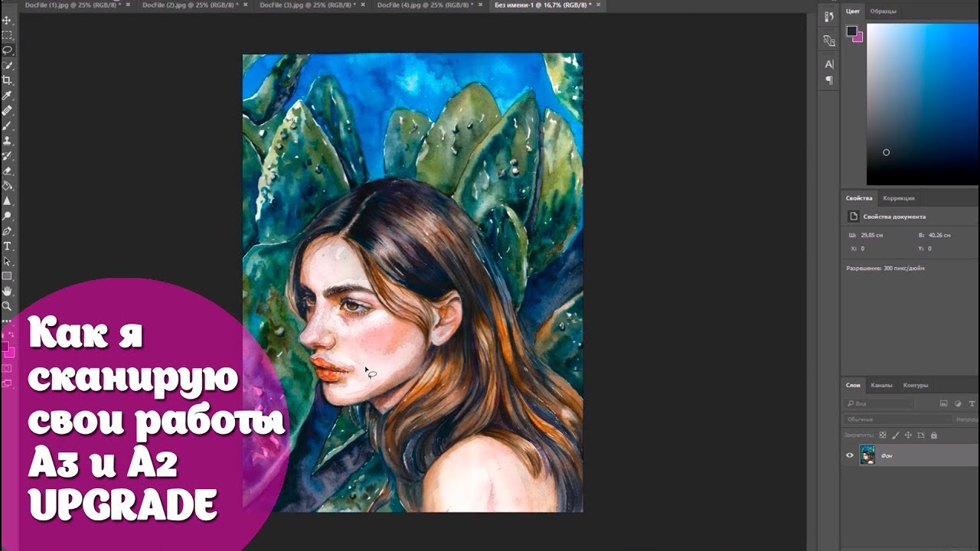This screenshot has height=551, width=980.
Task: Open the Цвет color tab
Action: tap(853, 11)
